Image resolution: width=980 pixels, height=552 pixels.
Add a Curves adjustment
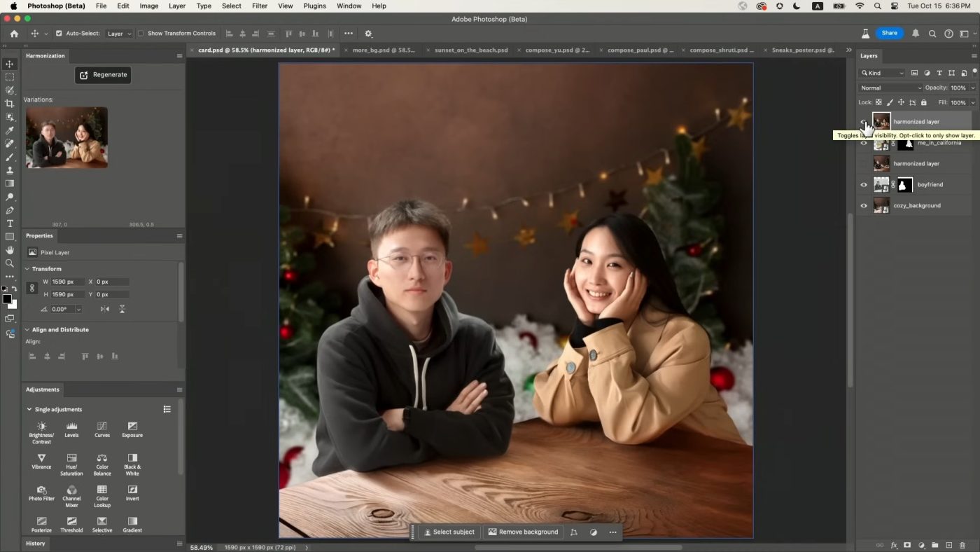pos(102,429)
